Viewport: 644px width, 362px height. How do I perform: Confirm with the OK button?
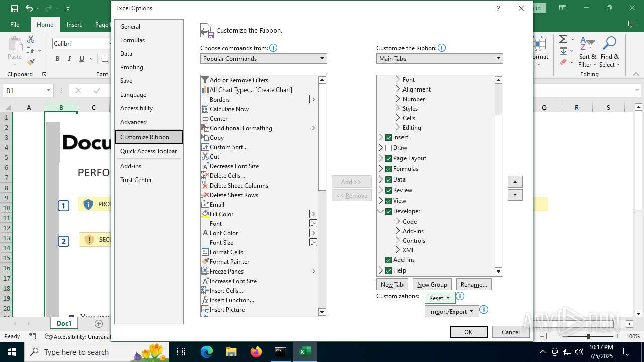pyautogui.click(x=468, y=332)
